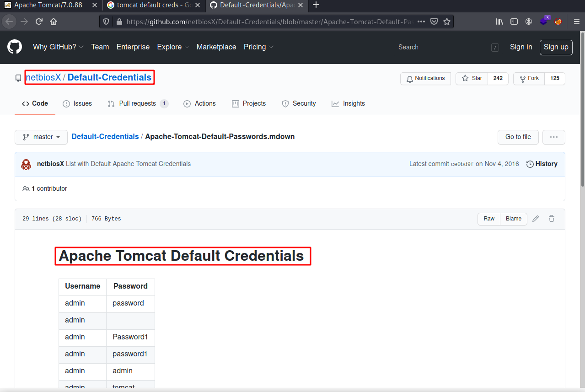585x392 pixels.
Task: Open a new browser tab with plus
Action: (x=316, y=5)
